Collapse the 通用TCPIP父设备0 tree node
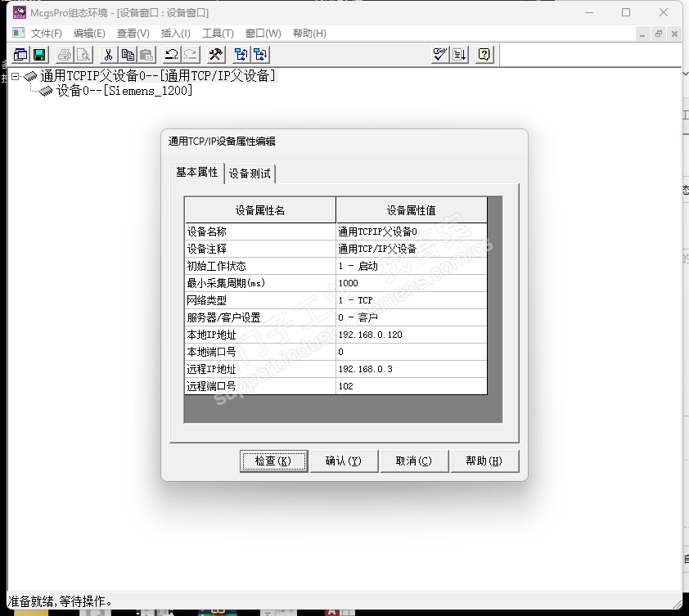Viewport: 689px width, 616px height. (x=16, y=76)
